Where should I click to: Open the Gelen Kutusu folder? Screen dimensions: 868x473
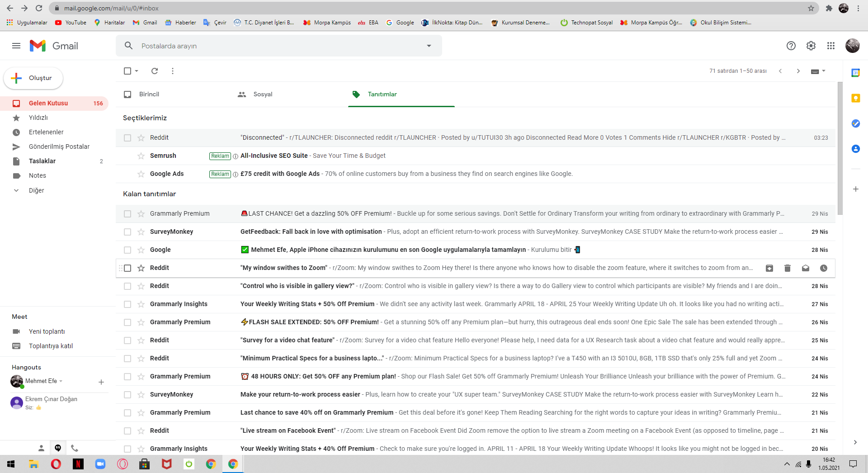(54, 104)
